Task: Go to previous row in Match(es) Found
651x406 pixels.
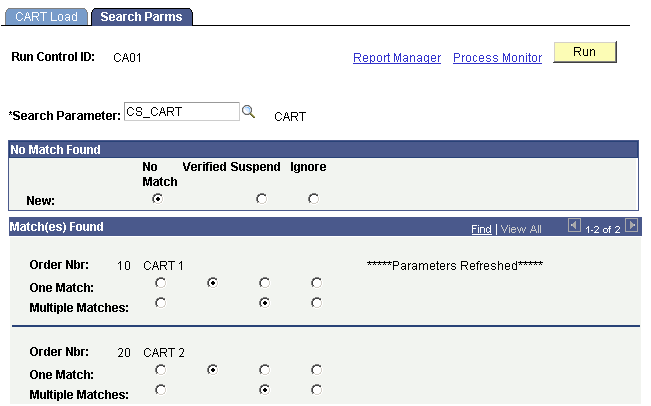Action: click(x=573, y=227)
